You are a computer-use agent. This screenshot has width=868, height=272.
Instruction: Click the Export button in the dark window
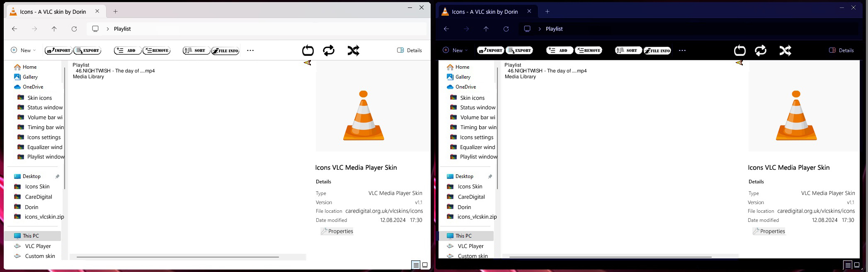[x=519, y=51]
